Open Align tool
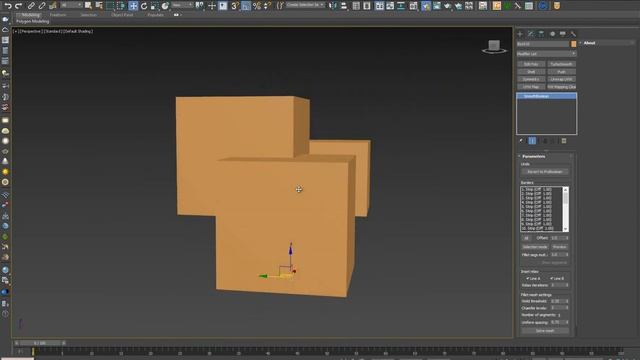This screenshot has width=640, height=360. pyautogui.click(x=344, y=6)
